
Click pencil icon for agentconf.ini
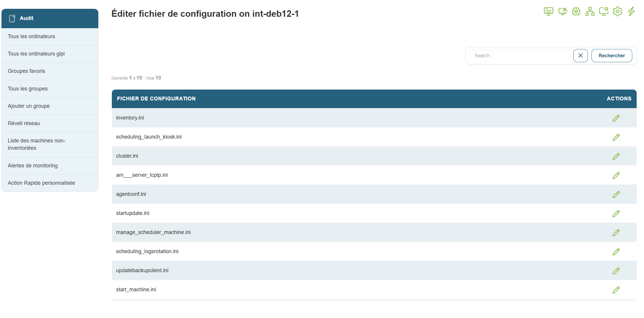click(x=616, y=194)
